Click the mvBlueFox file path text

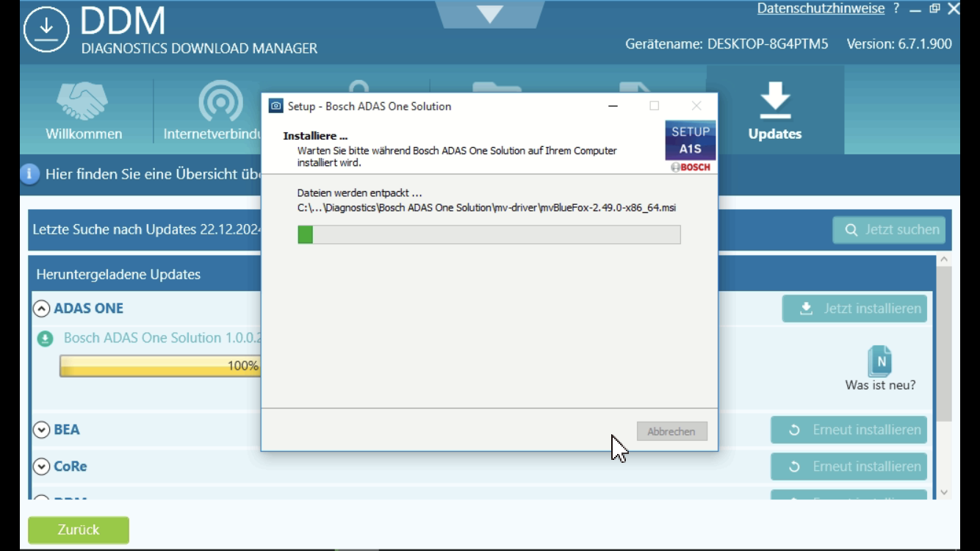486,208
